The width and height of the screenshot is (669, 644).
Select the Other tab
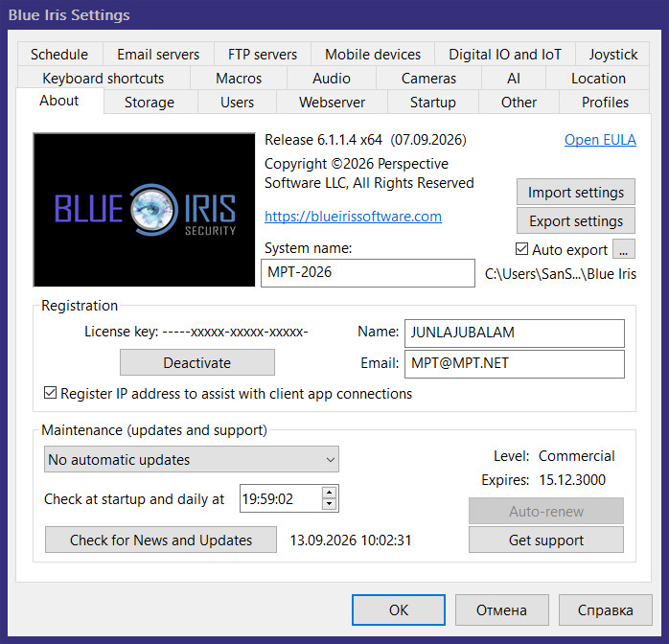click(x=519, y=102)
